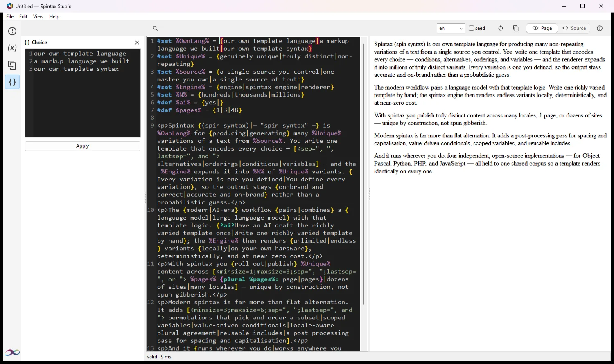Viewport: 614px width, 364px height.
Task: Click the preview paragraph starting 'And it runs wherever'
Action: coord(487,164)
